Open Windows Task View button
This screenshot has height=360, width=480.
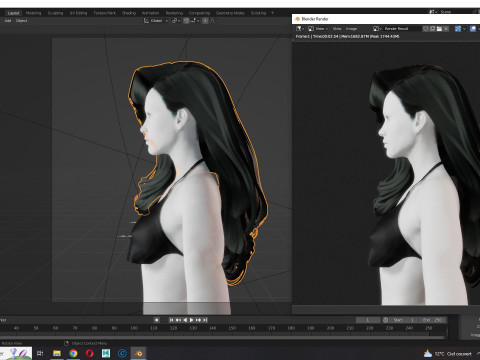click(40, 353)
